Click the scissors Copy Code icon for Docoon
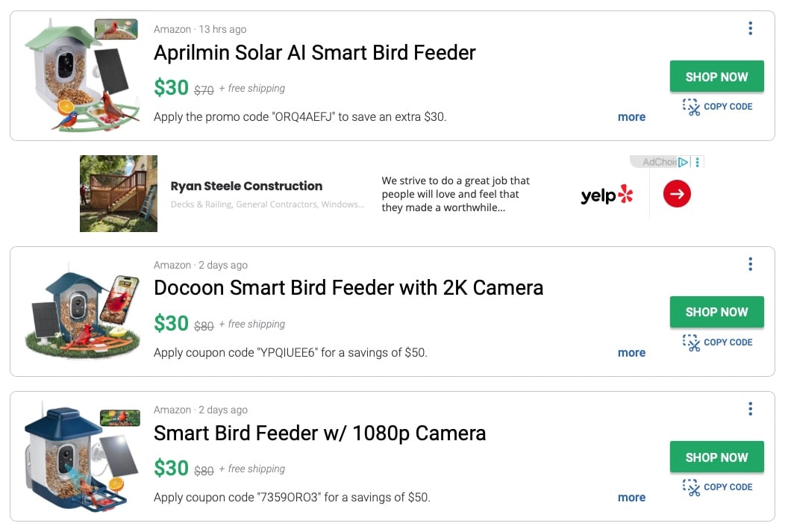This screenshot has width=785, height=532. click(x=692, y=343)
